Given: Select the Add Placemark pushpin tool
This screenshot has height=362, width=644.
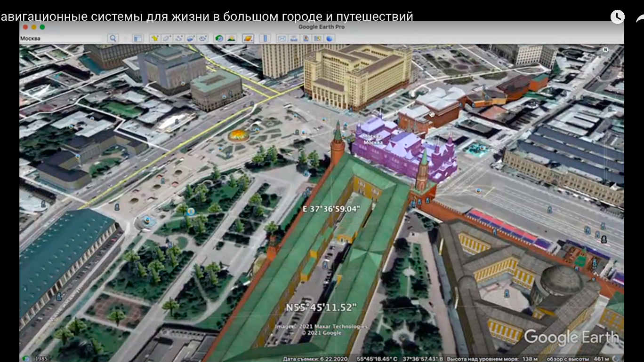Looking at the screenshot, I should pyautogui.click(x=155, y=39).
